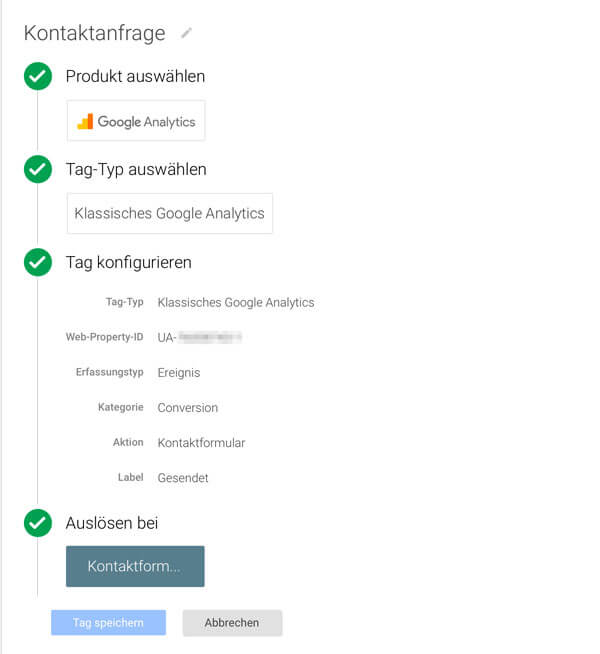Click the green checkmark for Produkt auswählen
The height and width of the screenshot is (654, 600).
[x=38, y=76]
